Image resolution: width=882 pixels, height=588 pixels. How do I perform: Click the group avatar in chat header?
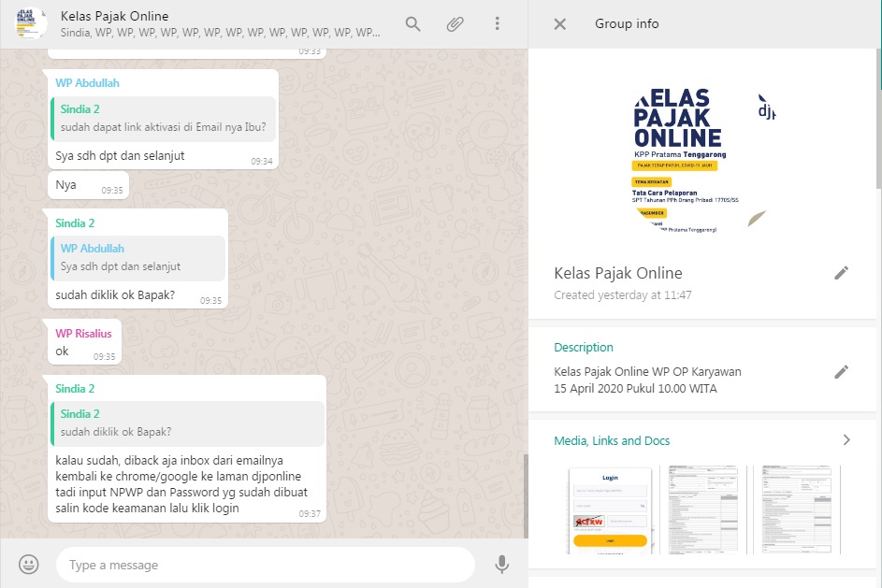click(x=30, y=23)
